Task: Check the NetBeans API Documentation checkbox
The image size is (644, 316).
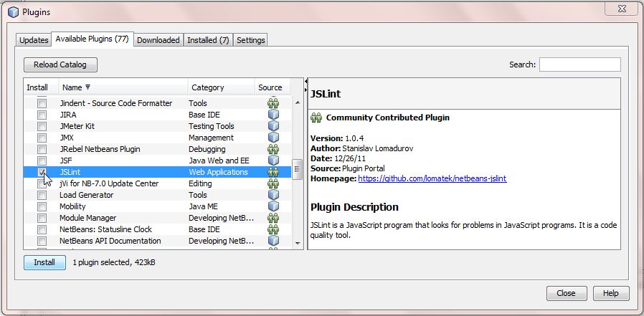Action: (42, 241)
